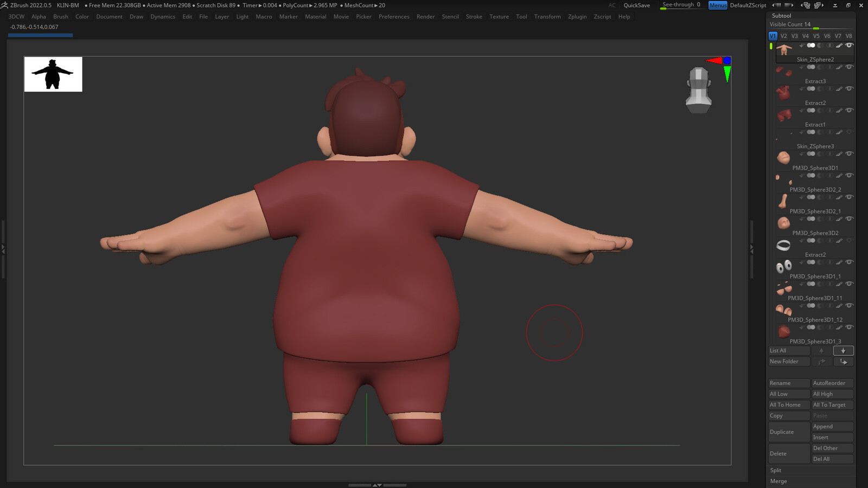Click the character silhouette thumbnail preview
Screen dimensions: 868x488
[x=53, y=74]
